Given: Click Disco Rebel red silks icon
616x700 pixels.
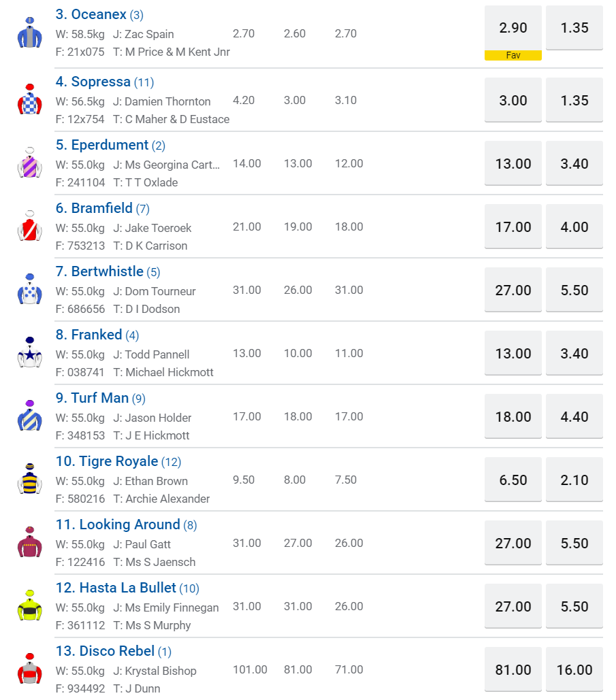Looking at the screenshot, I should coord(29,669).
